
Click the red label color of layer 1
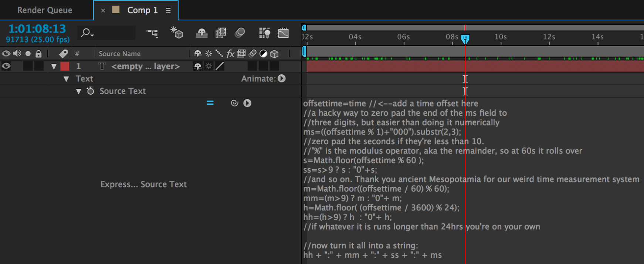pyautogui.click(x=65, y=66)
